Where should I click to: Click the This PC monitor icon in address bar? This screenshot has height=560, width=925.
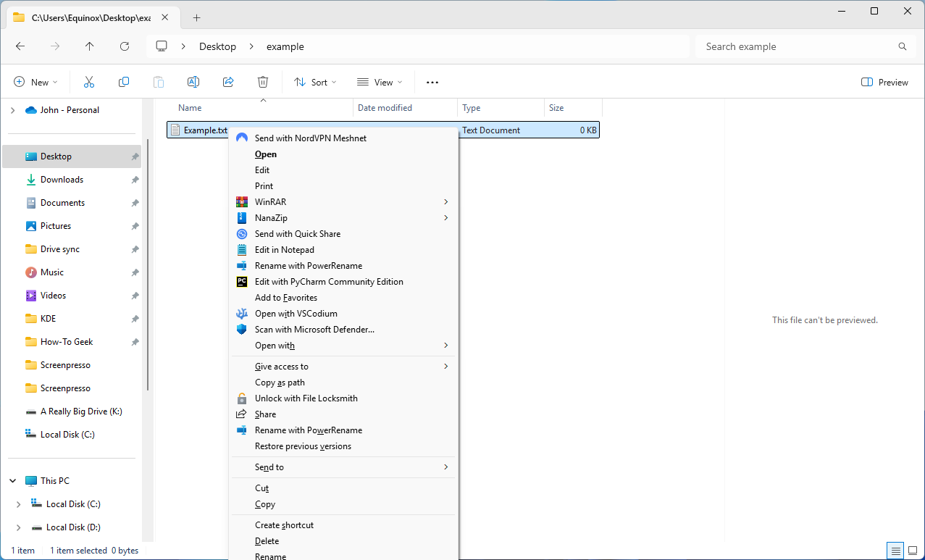tap(162, 46)
